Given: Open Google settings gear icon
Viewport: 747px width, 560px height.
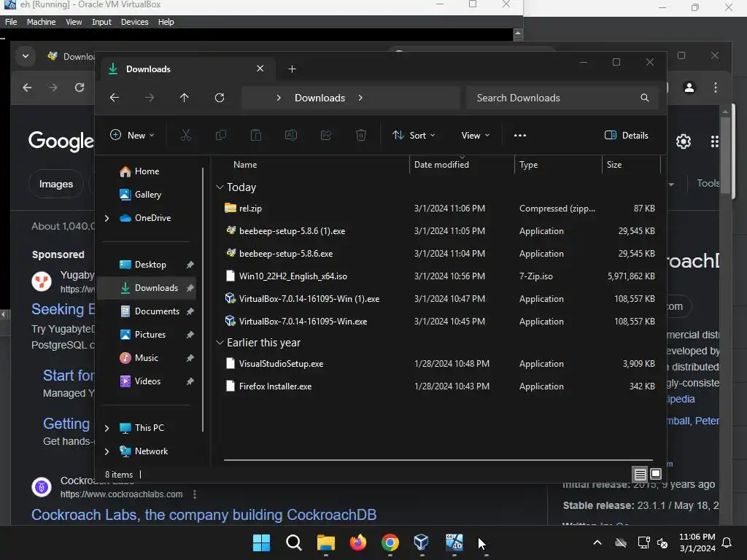Looking at the screenshot, I should [x=683, y=141].
